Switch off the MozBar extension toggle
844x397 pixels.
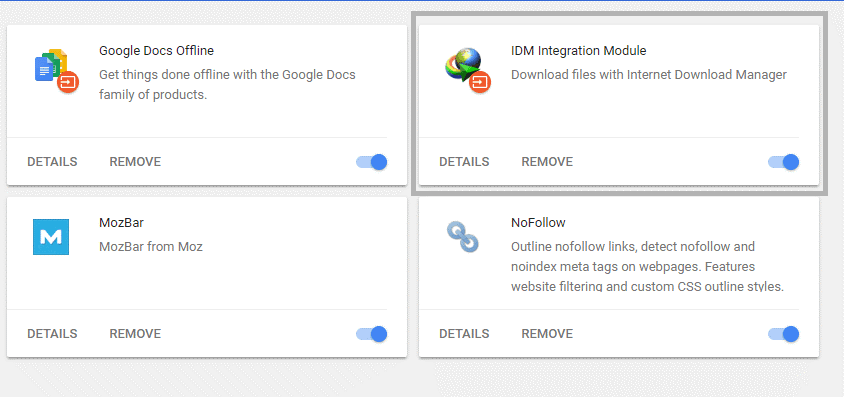[x=372, y=334]
